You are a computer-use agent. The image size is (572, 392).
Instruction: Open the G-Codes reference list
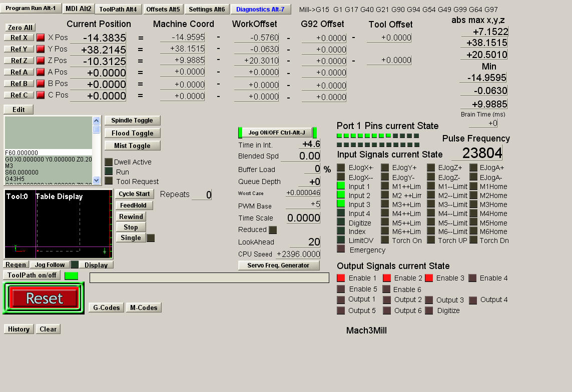click(107, 307)
